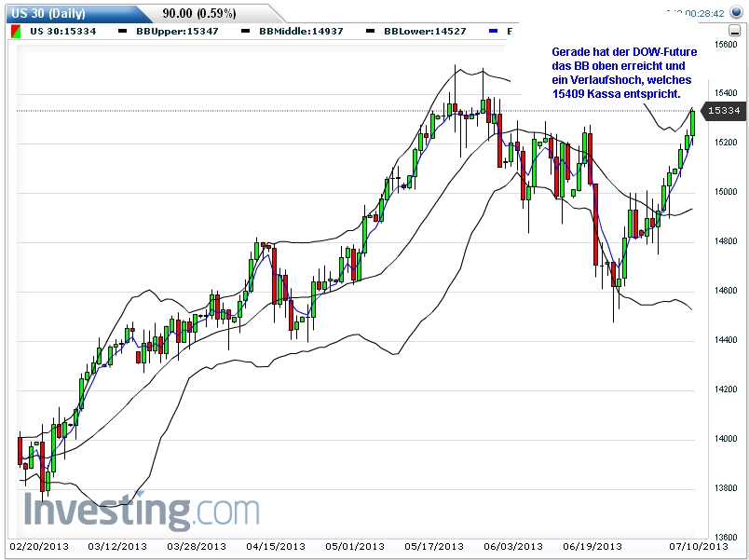Click the 90.00 (0.59%) price change value

point(198,13)
